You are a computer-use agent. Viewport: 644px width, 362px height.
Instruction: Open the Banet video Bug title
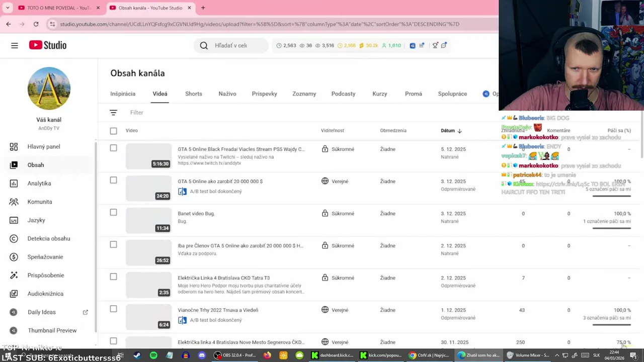point(196,214)
